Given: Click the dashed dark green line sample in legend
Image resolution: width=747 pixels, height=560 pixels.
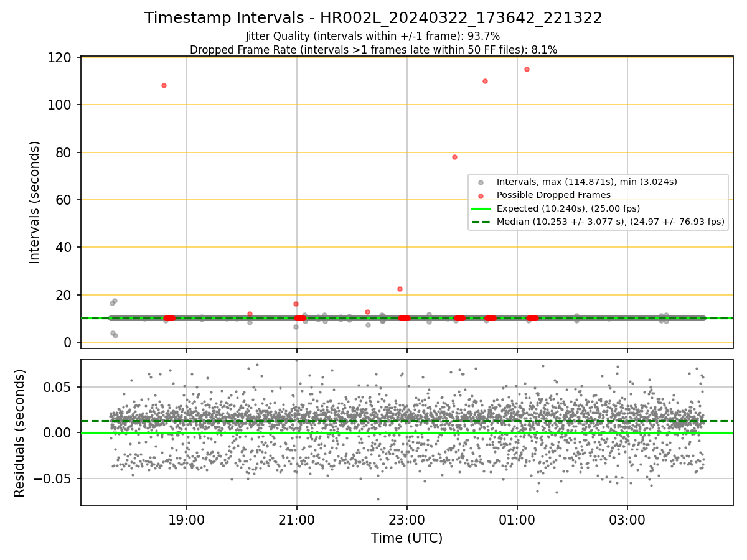Looking at the screenshot, I should coord(481,222).
